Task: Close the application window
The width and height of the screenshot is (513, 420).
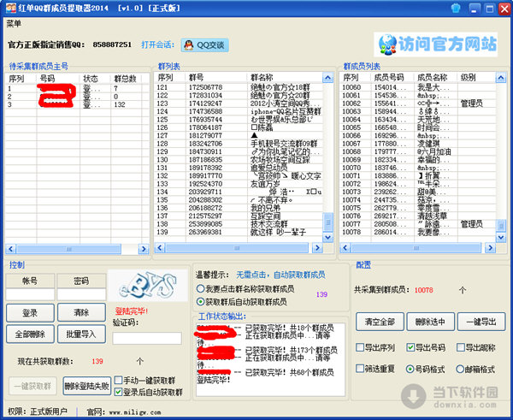Action: tap(504, 9)
